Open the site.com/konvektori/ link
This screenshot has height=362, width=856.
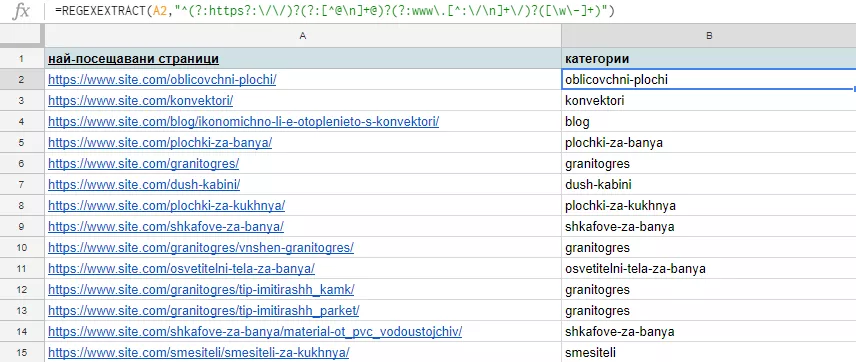point(141,101)
